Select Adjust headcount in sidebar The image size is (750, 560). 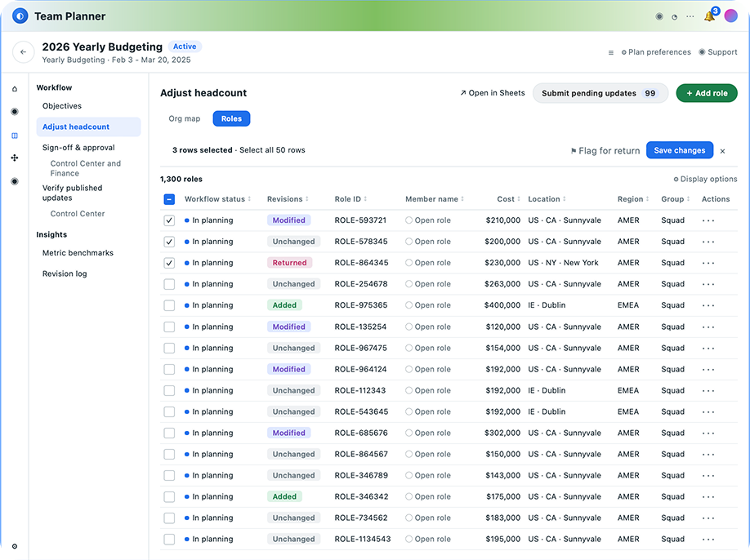[88, 127]
